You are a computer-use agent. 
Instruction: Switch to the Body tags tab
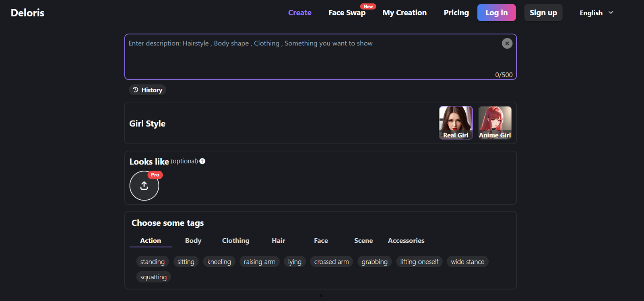193,241
